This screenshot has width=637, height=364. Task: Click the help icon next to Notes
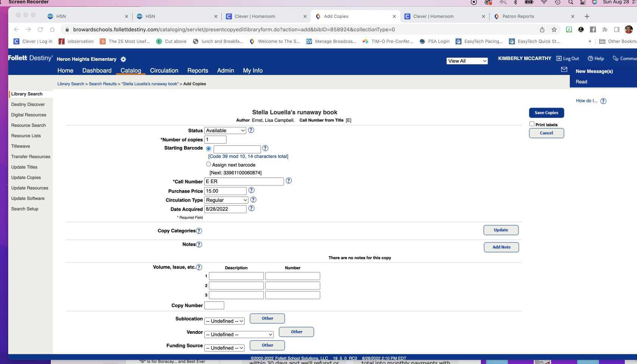199,244
